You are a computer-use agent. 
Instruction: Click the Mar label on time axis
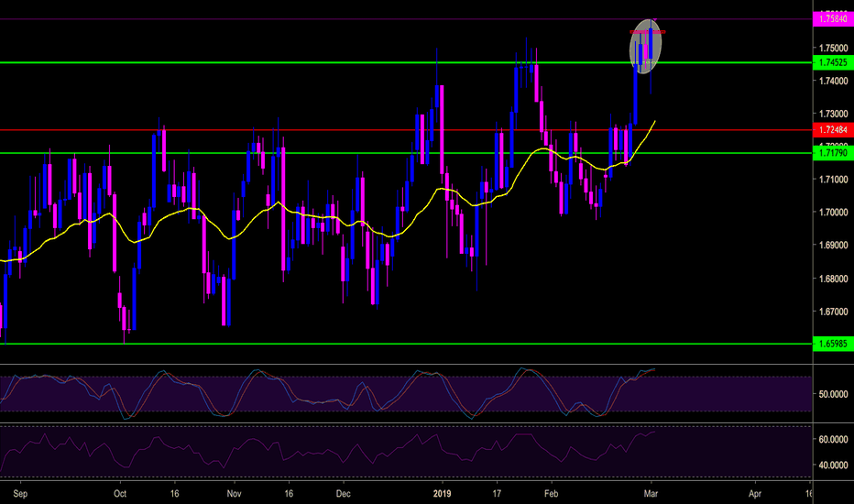(x=651, y=494)
